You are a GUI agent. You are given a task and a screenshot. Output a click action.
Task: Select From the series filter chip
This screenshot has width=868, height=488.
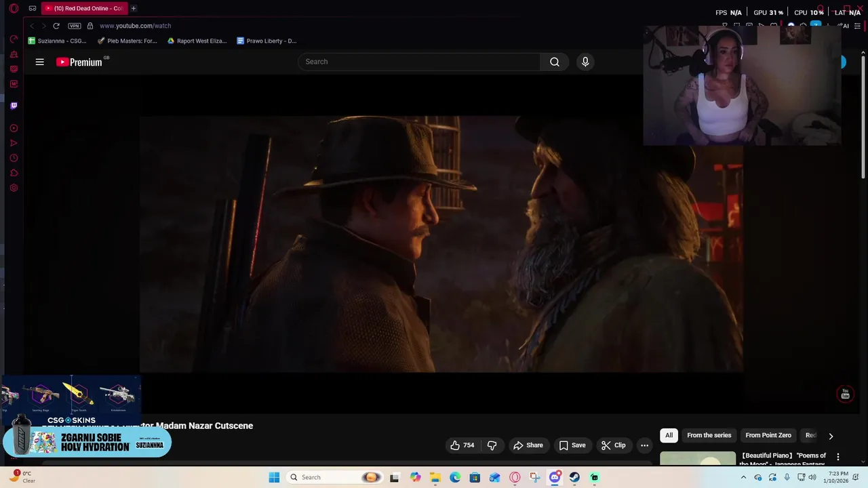click(x=709, y=435)
